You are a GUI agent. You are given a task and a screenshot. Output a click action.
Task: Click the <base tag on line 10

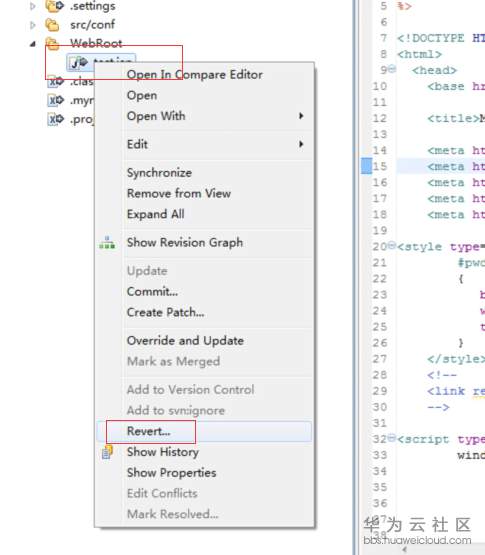pos(446,86)
